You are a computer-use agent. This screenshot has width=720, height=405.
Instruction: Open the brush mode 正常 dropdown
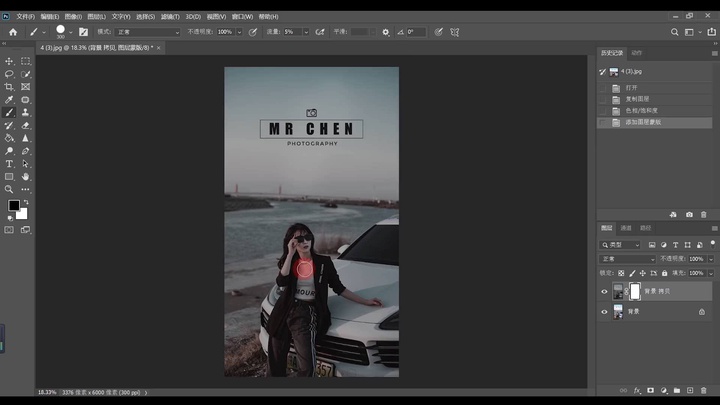146,32
